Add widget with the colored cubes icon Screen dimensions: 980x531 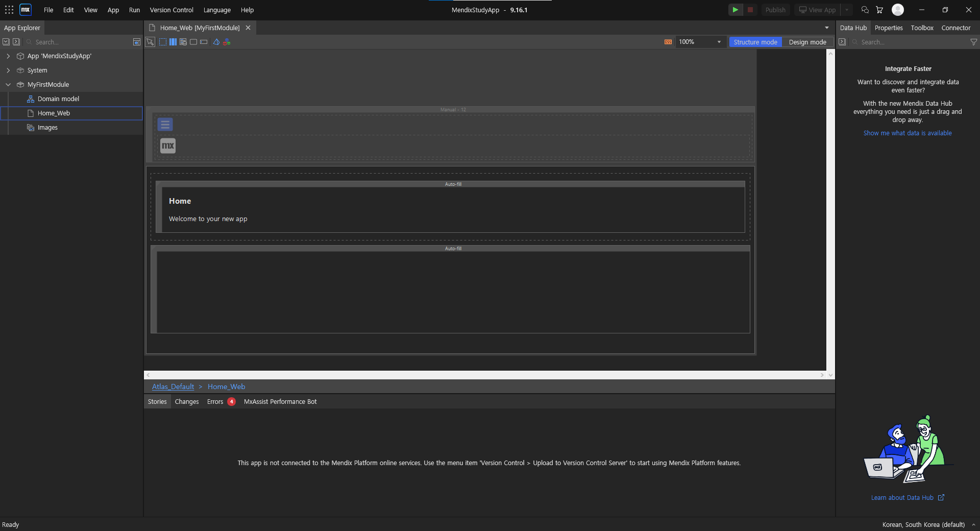click(227, 42)
